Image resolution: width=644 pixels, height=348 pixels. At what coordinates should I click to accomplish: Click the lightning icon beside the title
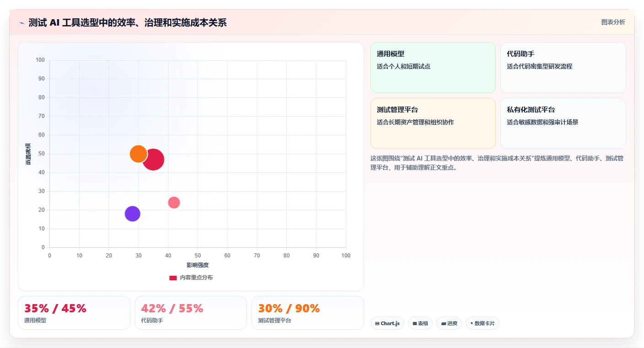click(x=21, y=23)
